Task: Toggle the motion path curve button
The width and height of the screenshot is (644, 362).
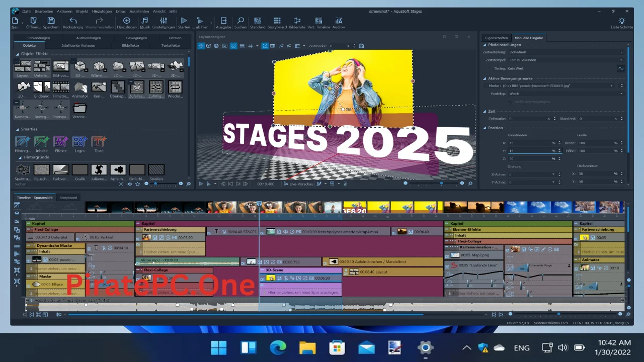Action: pos(265,46)
